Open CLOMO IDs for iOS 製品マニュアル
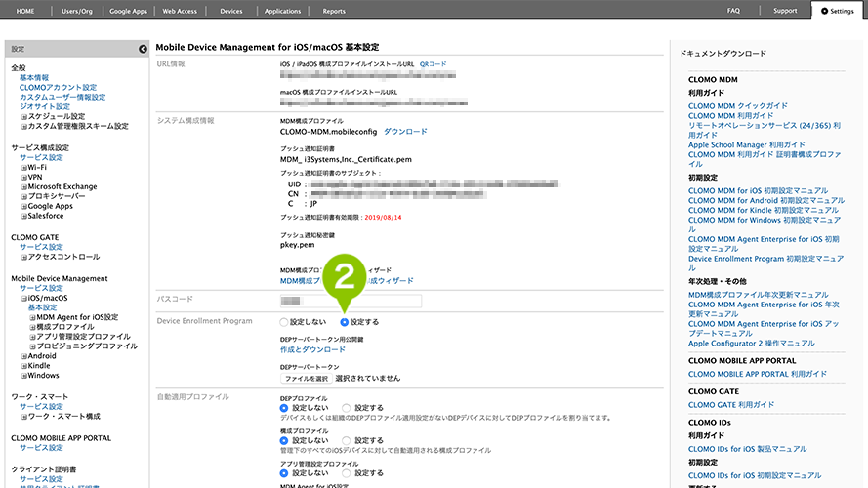This screenshot has height=488, width=868. click(748, 449)
